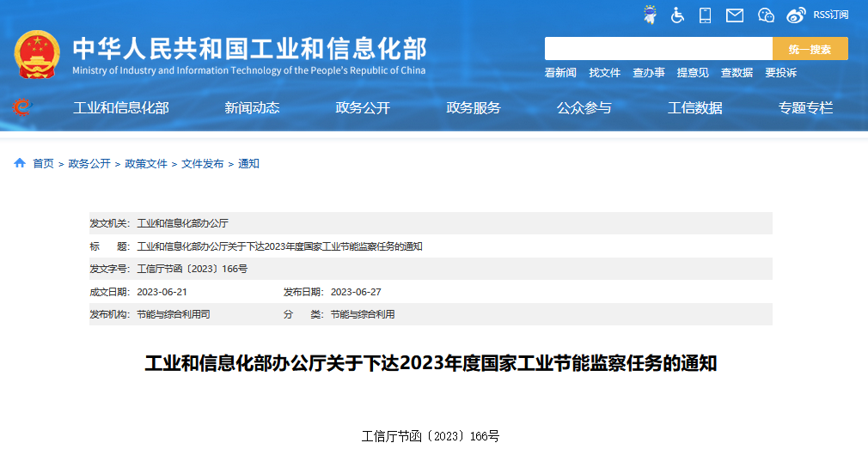This screenshot has height=449, width=868.
Task: Open the 找文件 quick link
Action: pyautogui.click(x=604, y=72)
